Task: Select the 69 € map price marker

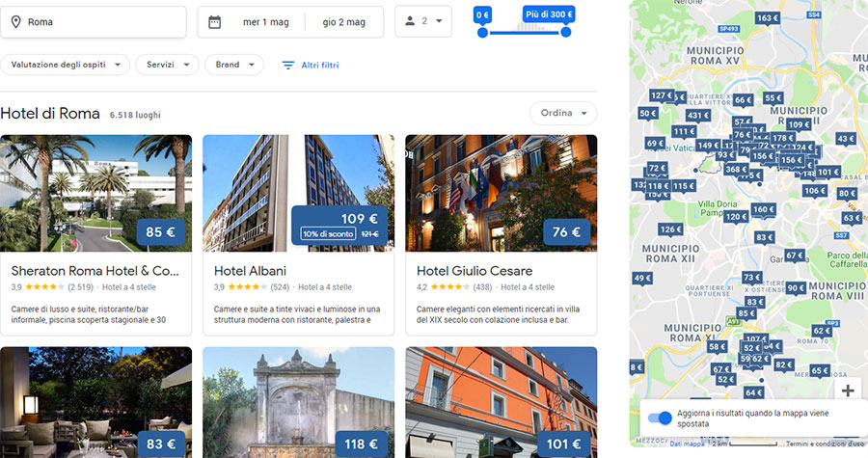Action: pos(655,144)
